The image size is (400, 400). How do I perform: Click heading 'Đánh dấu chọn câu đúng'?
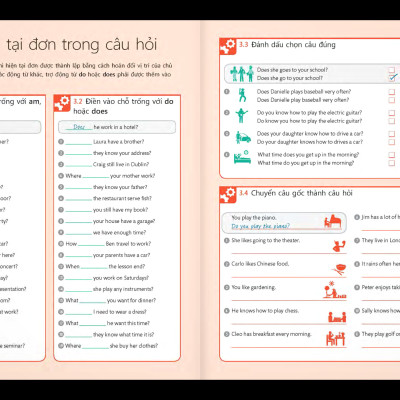293,45
